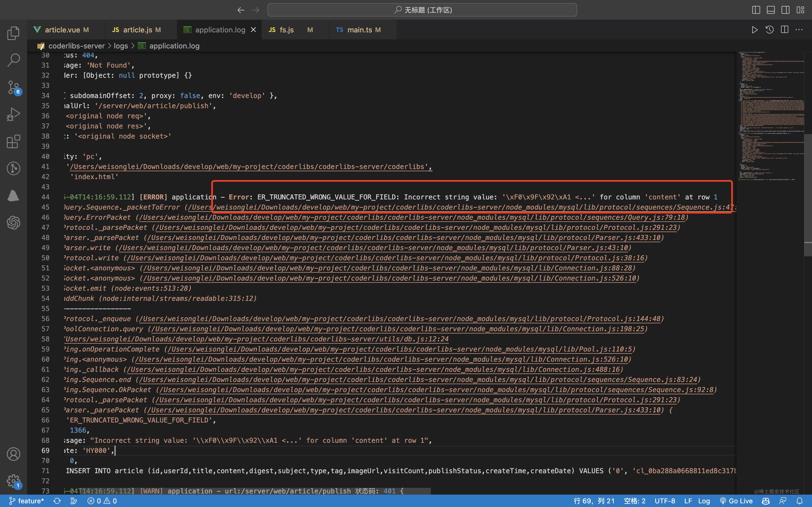This screenshot has height=507, width=812.
Task: Open the Accounts icon in activity bar
Action: pyautogui.click(x=14, y=454)
